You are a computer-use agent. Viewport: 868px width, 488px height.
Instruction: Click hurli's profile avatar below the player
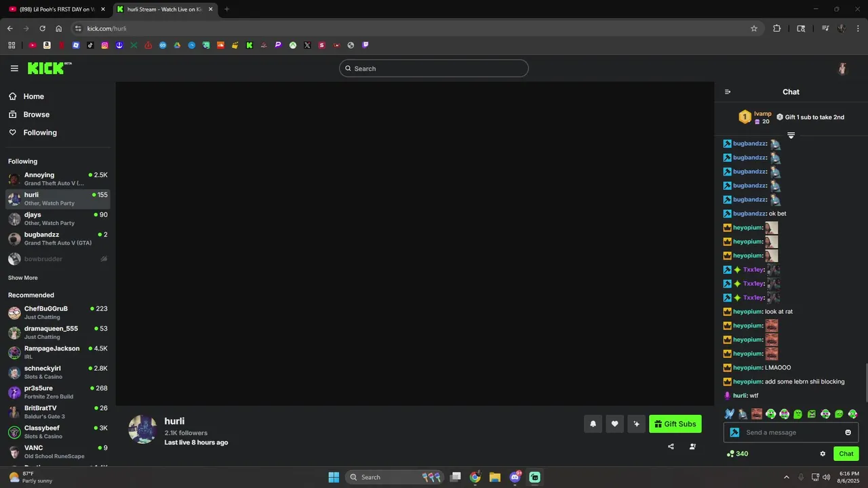(x=143, y=430)
